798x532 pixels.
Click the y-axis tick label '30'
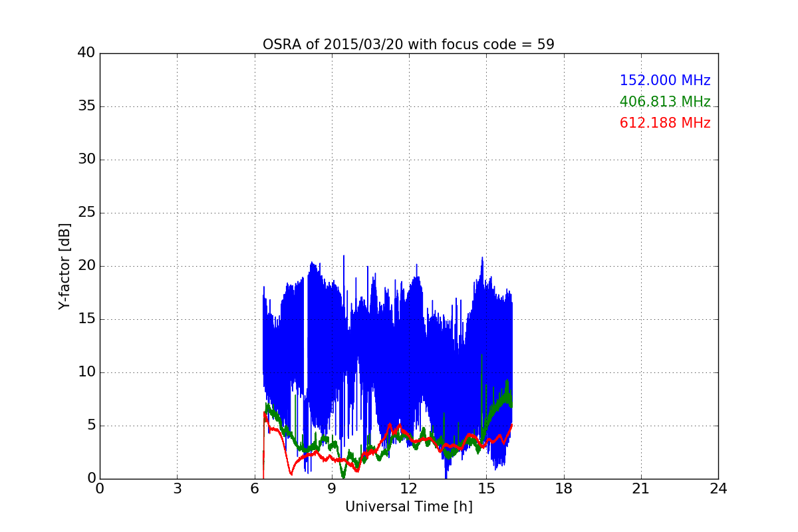tap(86, 160)
